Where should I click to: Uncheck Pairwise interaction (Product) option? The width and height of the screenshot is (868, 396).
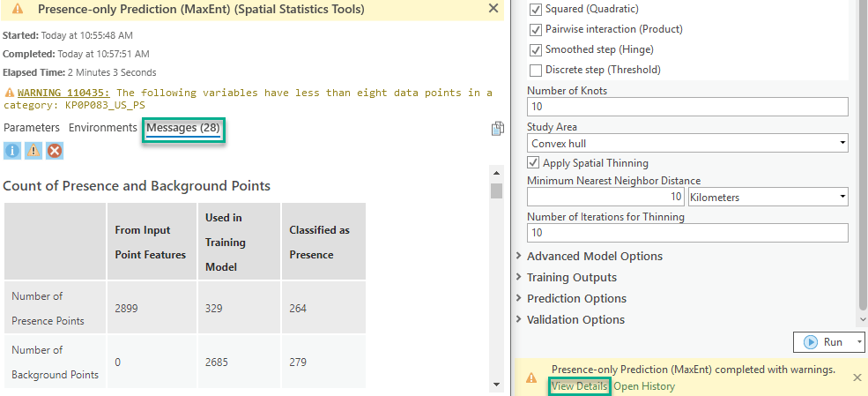pyautogui.click(x=536, y=29)
